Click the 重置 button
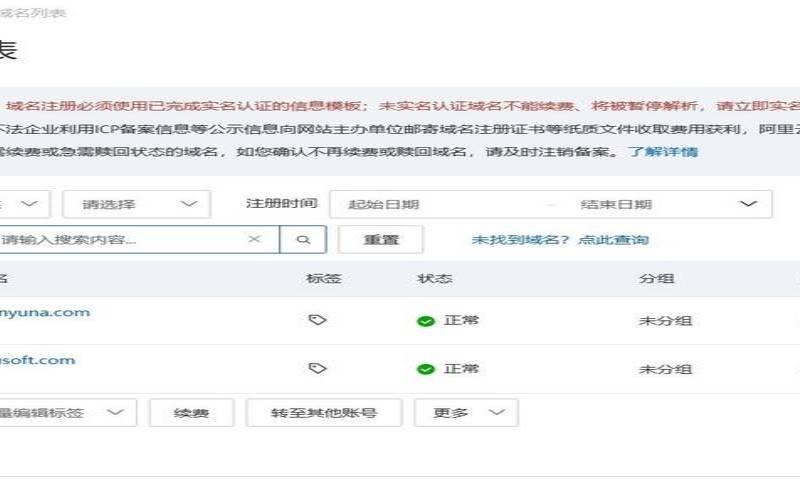This screenshot has width=800, height=500. pos(381,239)
